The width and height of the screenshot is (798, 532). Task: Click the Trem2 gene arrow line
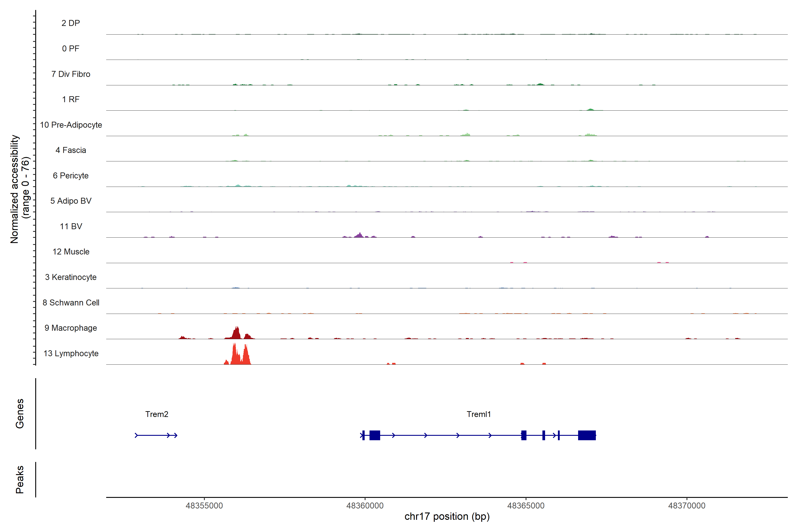click(x=153, y=435)
